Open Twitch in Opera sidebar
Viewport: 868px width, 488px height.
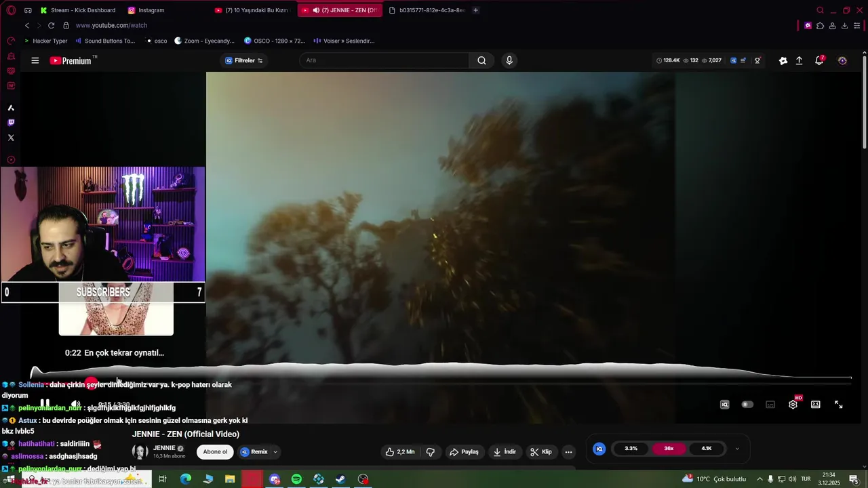[x=11, y=123]
